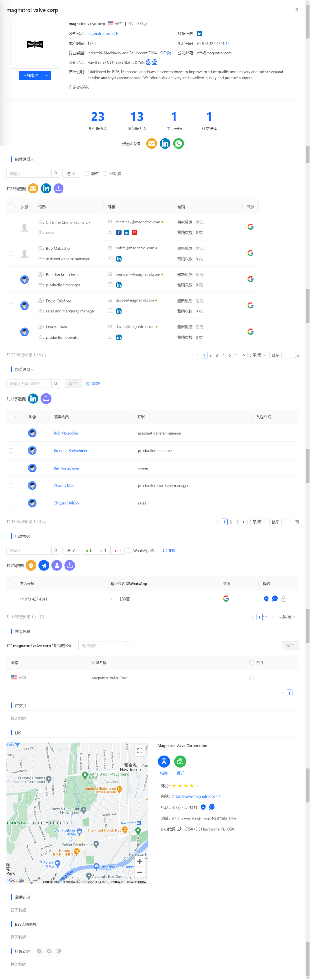The width and height of the screenshot is (310, 980).
Task: Click chat bubble icon in +1 973 427 4341 row
Action: click(275, 599)
